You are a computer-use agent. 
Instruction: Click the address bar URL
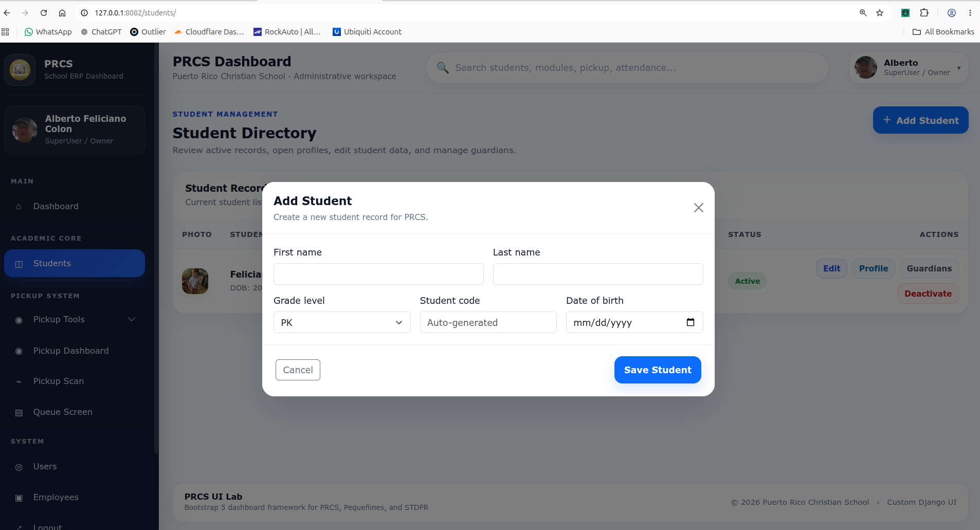135,13
